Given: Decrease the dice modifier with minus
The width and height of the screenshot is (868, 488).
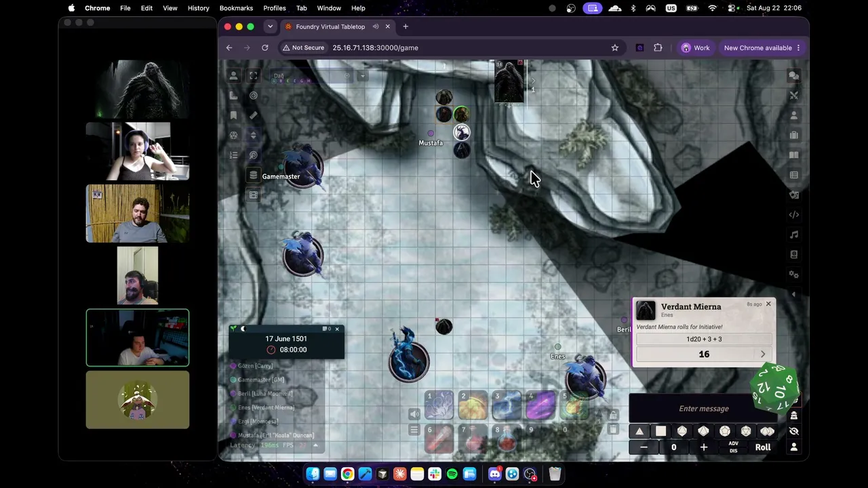Looking at the screenshot, I should pyautogui.click(x=644, y=447).
